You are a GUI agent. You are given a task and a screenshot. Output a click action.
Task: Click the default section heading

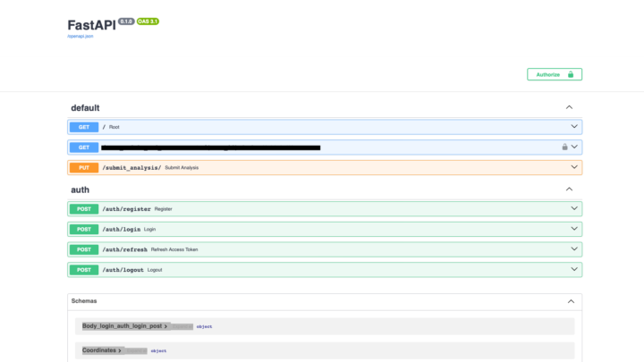85,107
